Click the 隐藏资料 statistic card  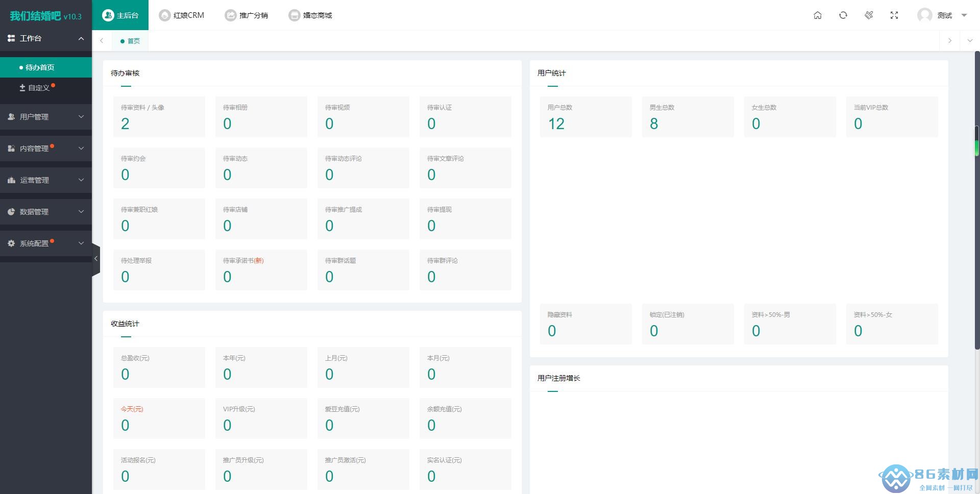click(586, 324)
